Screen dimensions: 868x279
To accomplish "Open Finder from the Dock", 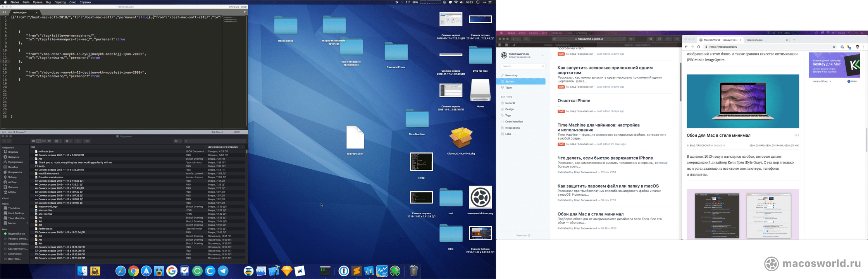I will pos(82,271).
